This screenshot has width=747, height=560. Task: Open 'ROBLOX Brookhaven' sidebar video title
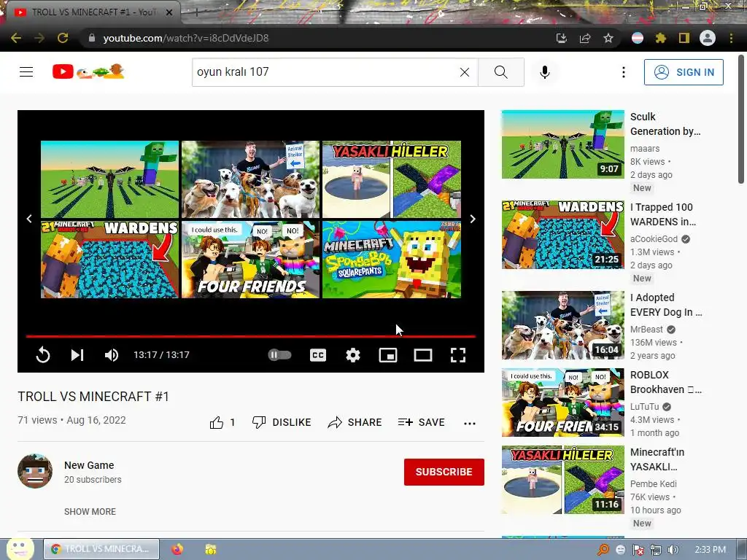pos(666,382)
